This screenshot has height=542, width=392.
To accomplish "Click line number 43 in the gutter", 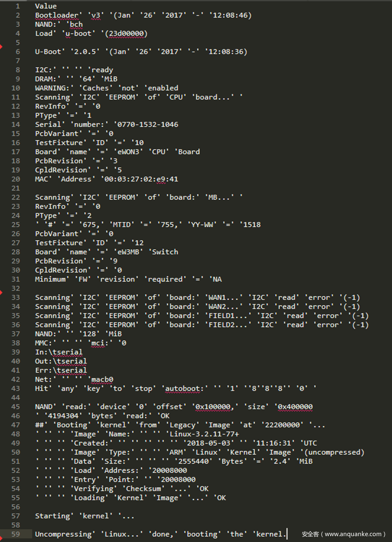I will point(16,389).
